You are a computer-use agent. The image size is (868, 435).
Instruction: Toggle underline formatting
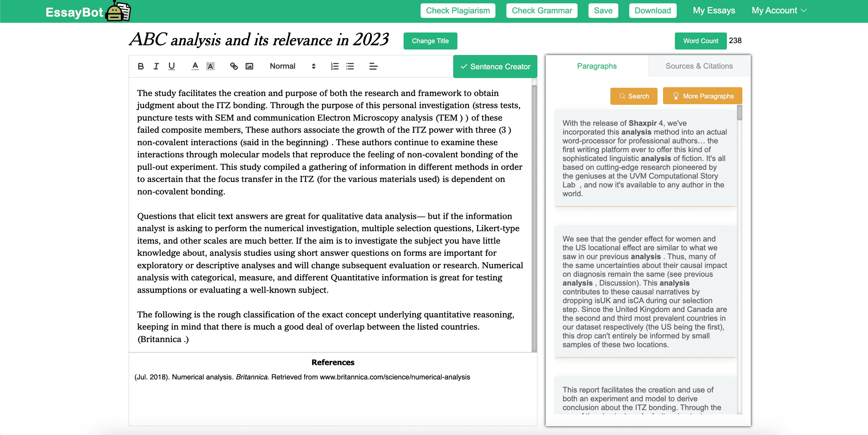click(x=171, y=66)
